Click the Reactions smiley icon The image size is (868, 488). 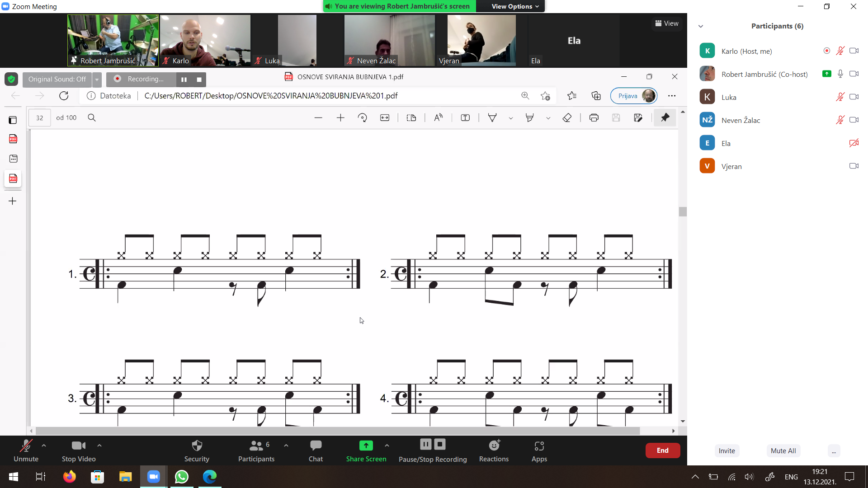tap(494, 446)
